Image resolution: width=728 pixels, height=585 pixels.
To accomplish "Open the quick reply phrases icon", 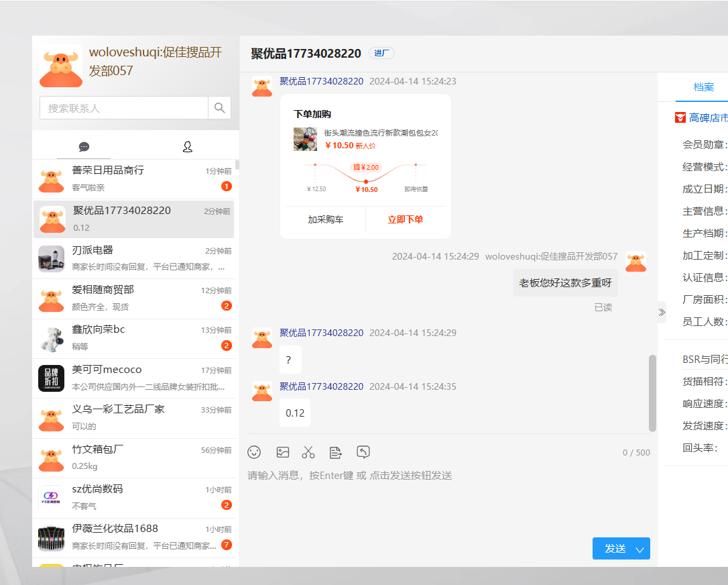I will coord(336,452).
